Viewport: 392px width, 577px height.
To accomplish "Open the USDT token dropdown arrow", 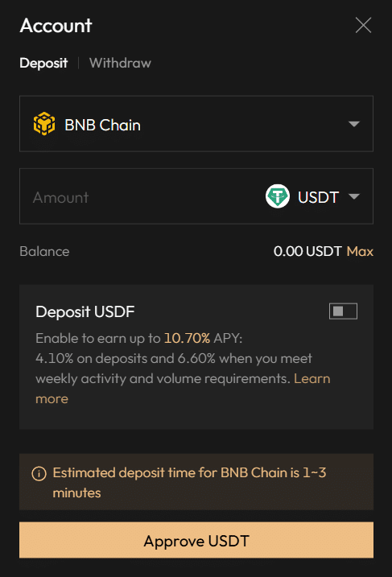I will tap(354, 196).
